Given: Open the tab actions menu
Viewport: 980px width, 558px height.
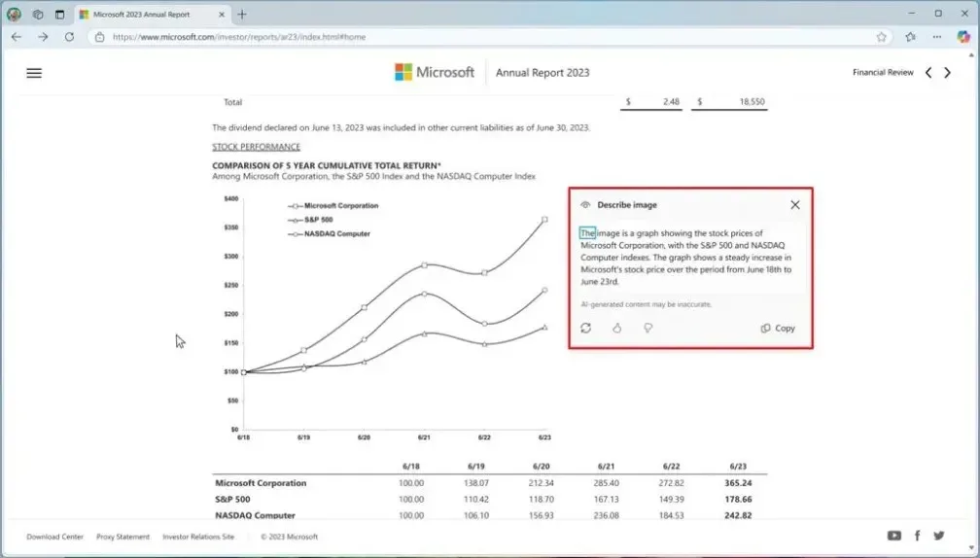Looking at the screenshot, I should 59,15.
